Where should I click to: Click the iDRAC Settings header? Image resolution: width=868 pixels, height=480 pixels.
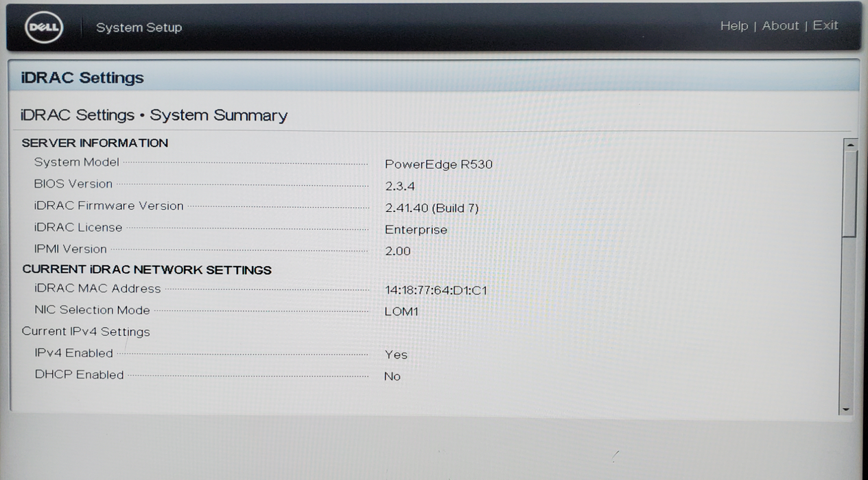coord(82,77)
